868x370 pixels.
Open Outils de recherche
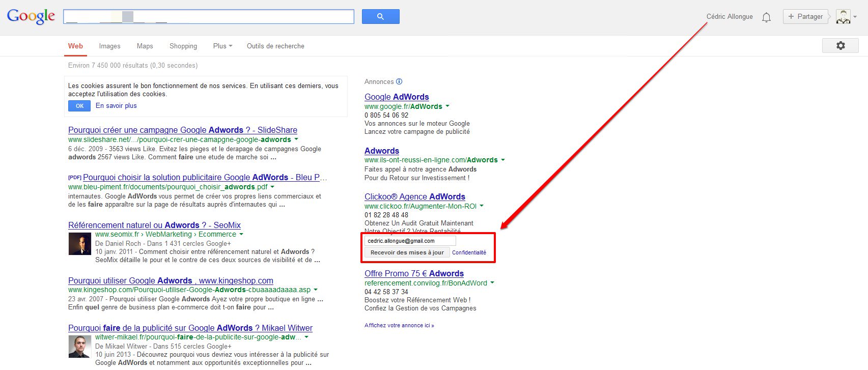coord(275,46)
